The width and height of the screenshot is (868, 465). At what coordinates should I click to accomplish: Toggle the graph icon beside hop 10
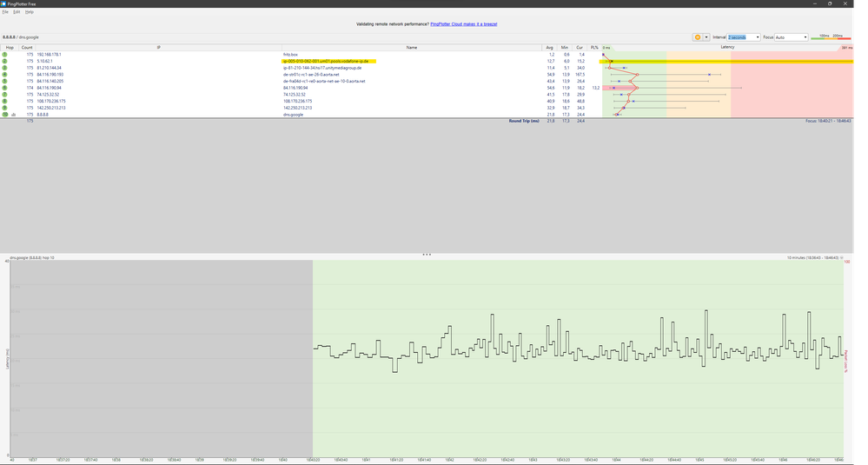click(x=13, y=114)
